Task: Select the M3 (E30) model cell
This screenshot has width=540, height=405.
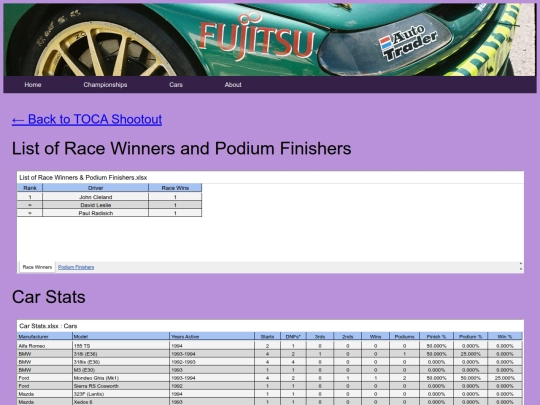Action: pyautogui.click(x=121, y=370)
